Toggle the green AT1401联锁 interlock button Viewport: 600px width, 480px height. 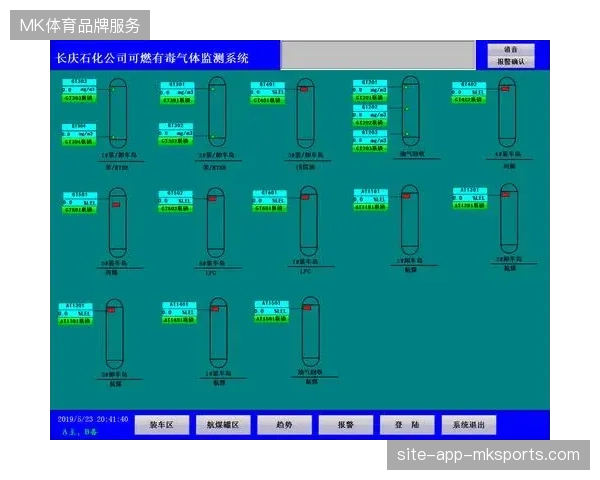tap(179, 320)
